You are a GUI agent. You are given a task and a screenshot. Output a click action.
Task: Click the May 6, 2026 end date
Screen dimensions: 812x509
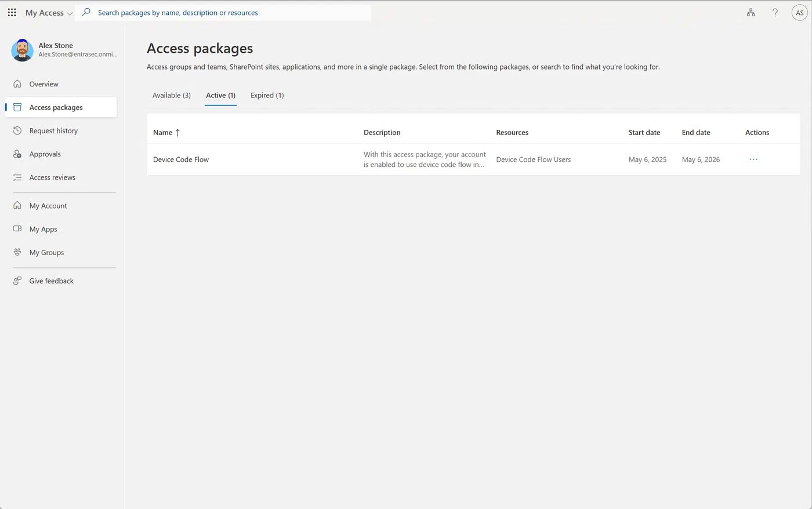(x=701, y=159)
